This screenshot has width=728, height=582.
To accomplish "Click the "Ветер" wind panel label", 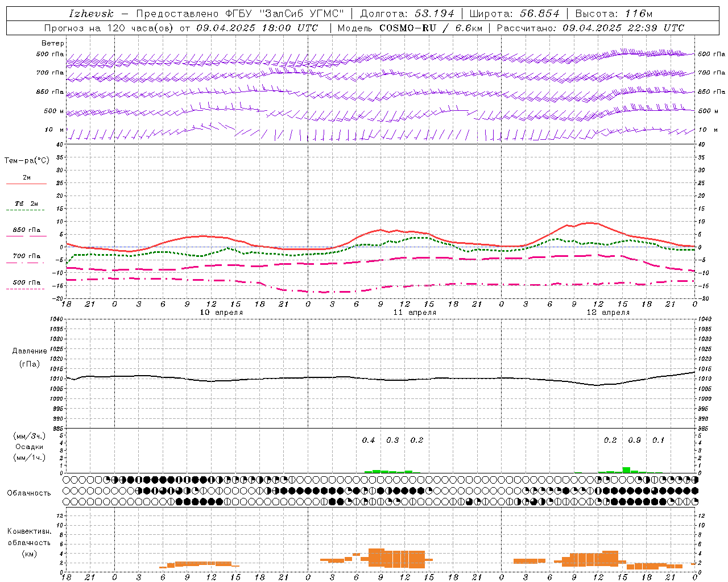I will pos(53,43).
